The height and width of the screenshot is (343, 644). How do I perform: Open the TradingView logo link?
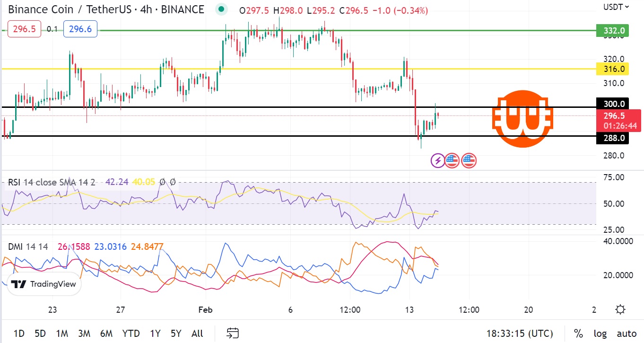(x=44, y=284)
